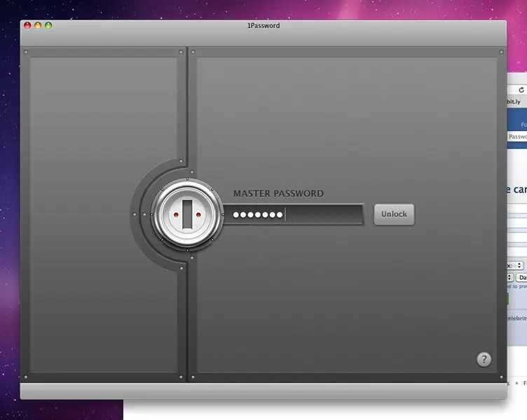The height and width of the screenshot is (420, 527).
Task: Click the MASTER PASSWORD label
Action: [x=278, y=193]
